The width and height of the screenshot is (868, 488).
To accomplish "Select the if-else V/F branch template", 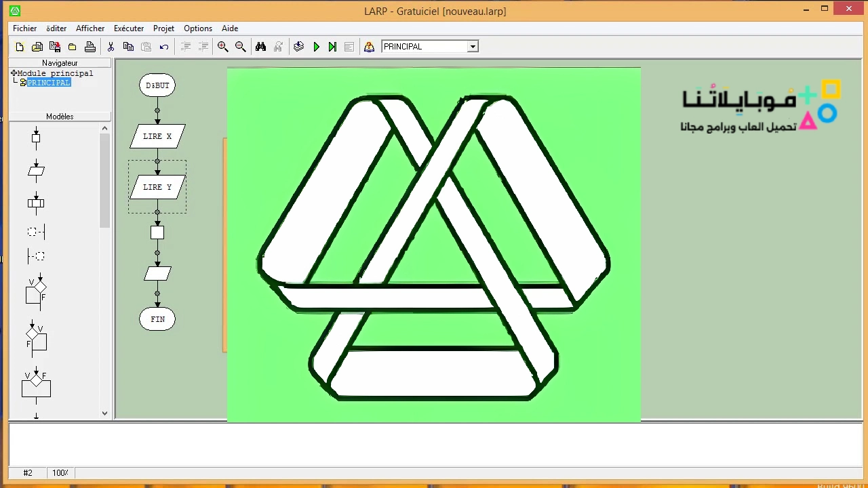I will pyautogui.click(x=36, y=385).
